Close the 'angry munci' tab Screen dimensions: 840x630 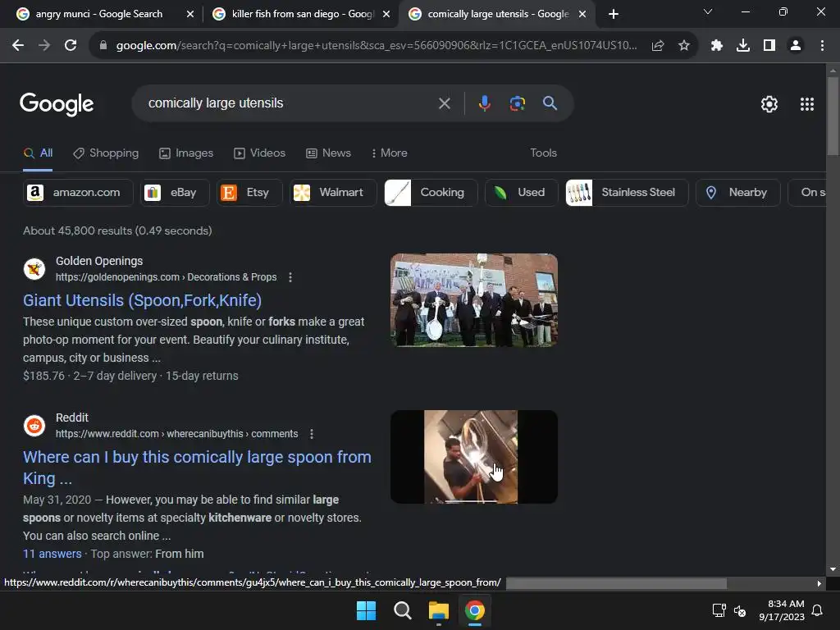(x=189, y=14)
